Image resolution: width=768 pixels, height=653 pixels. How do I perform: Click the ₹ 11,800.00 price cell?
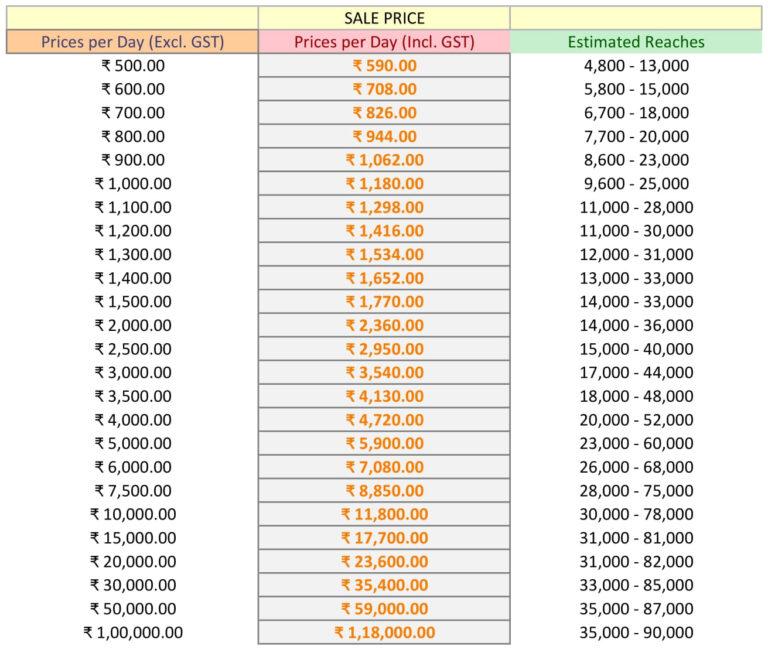coord(384,514)
